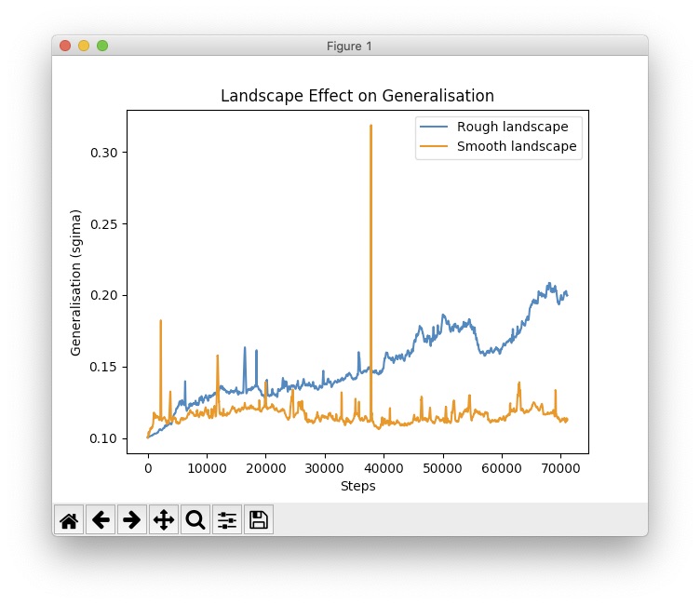Click the 0 x-axis tick label
Viewport: 700px width, 605px height.
(x=148, y=468)
